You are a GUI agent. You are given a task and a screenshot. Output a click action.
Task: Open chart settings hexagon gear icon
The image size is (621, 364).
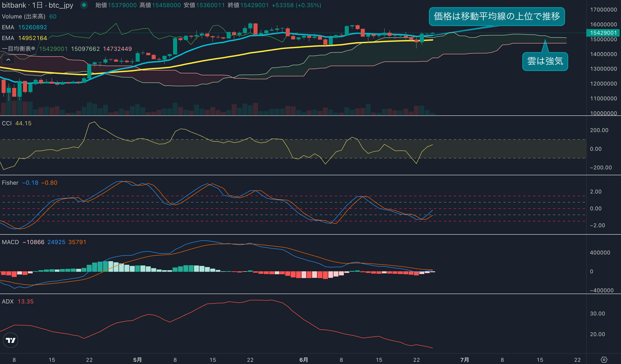tap(604, 360)
